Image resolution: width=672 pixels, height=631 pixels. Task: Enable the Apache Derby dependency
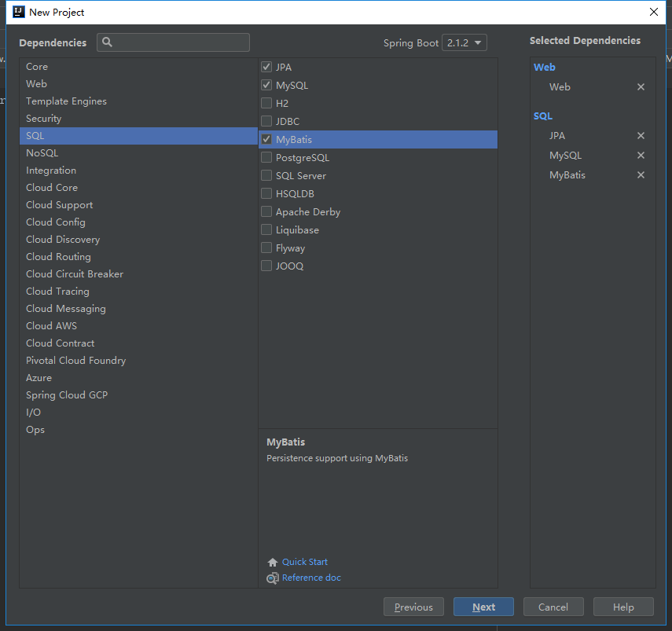point(266,211)
